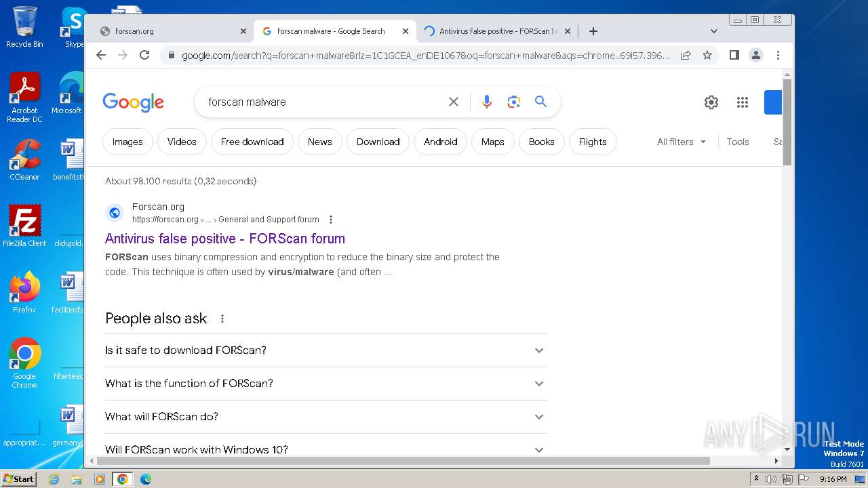The width and height of the screenshot is (868, 488).
Task: Launch FileZilla Client desktop shortcut
Action: click(x=24, y=226)
